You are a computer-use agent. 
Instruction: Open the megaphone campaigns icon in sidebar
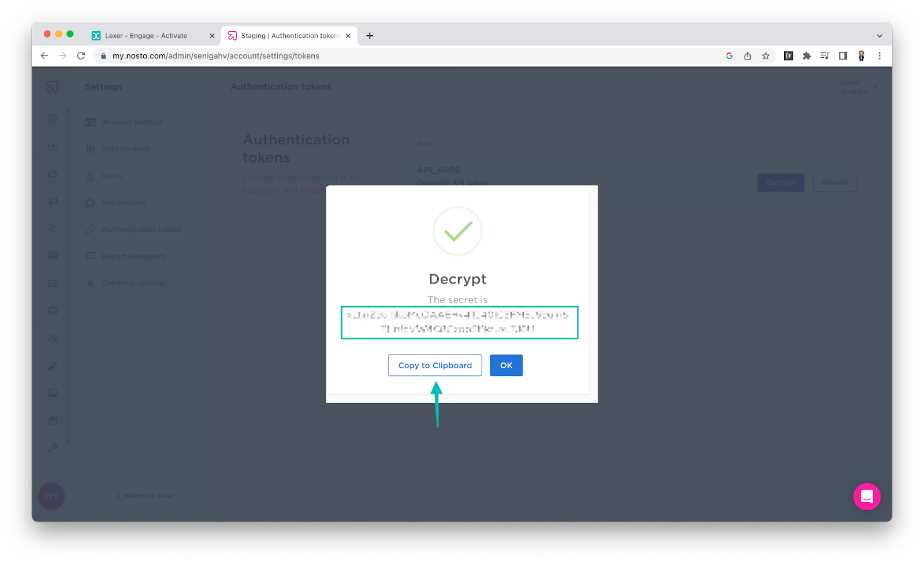click(53, 201)
